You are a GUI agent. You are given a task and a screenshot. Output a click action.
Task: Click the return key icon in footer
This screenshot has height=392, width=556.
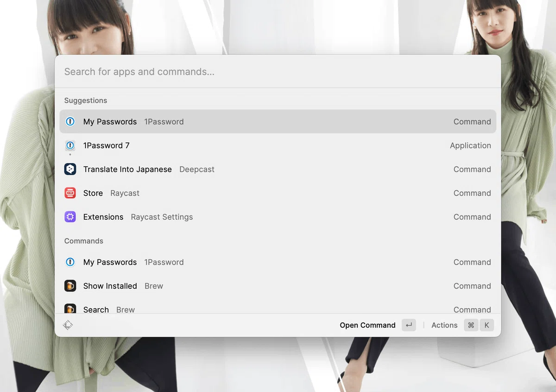point(409,325)
